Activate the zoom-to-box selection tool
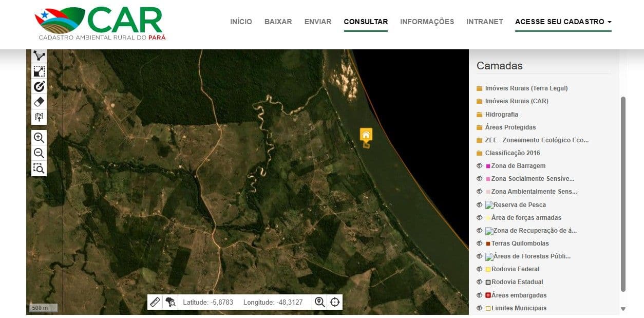 (x=39, y=168)
